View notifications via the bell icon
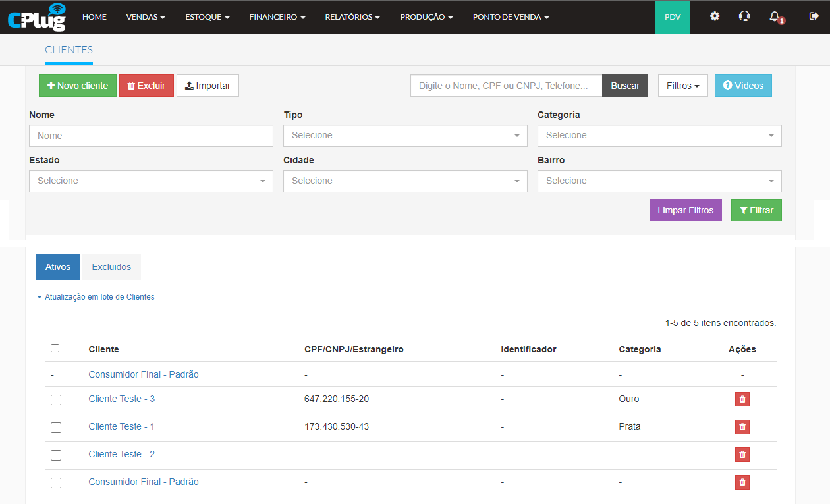 pyautogui.click(x=775, y=16)
